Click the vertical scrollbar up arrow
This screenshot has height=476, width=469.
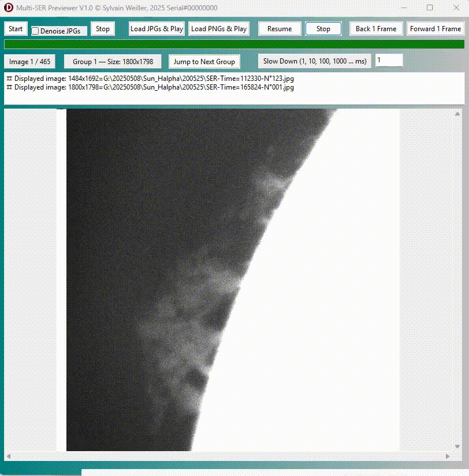[x=457, y=114]
